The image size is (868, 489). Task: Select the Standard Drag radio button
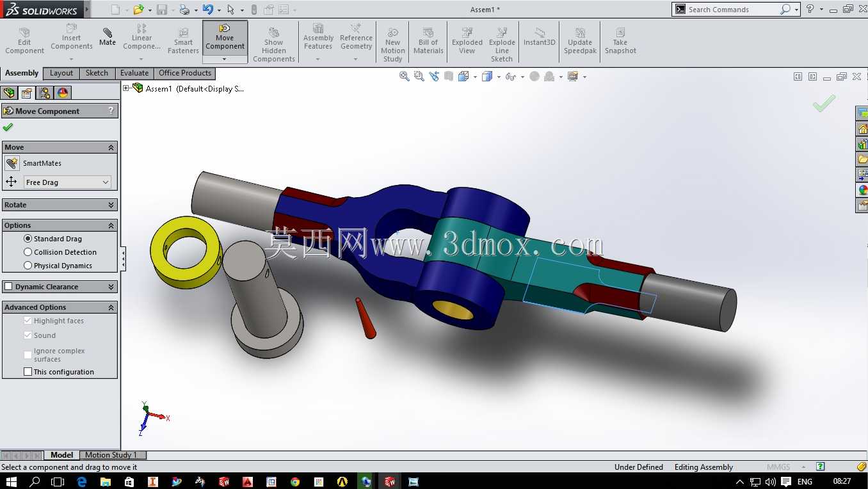[x=28, y=238]
